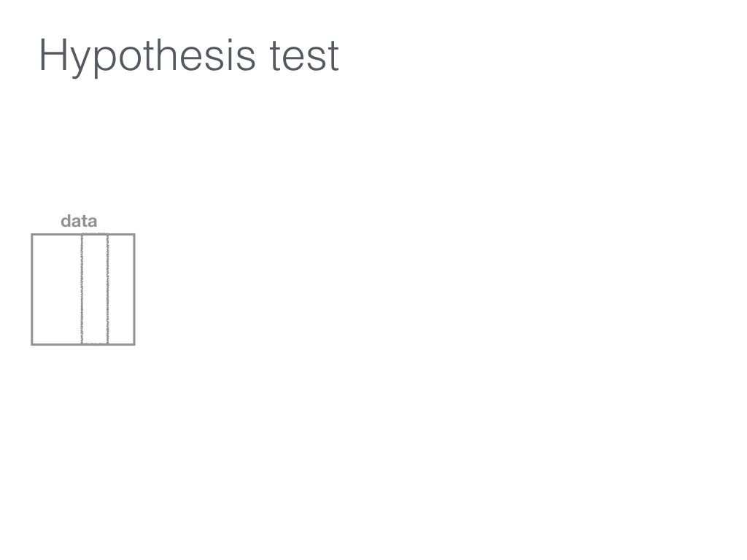
Task: Click the bottom edge of the dotted column
Action: pyautogui.click(x=95, y=343)
